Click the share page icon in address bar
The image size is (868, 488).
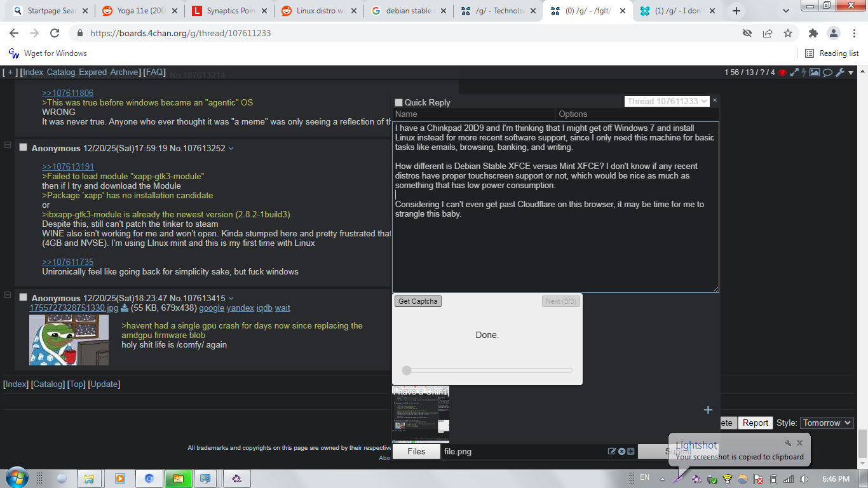click(768, 33)
